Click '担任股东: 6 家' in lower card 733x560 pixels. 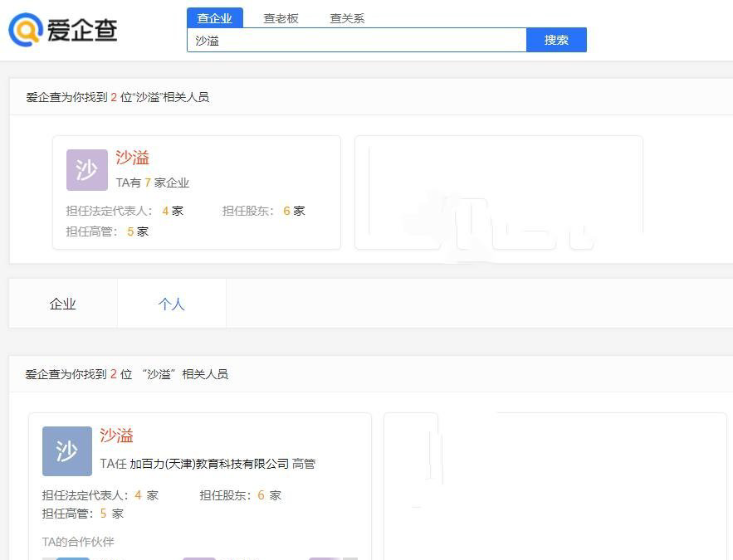[240, 495]
